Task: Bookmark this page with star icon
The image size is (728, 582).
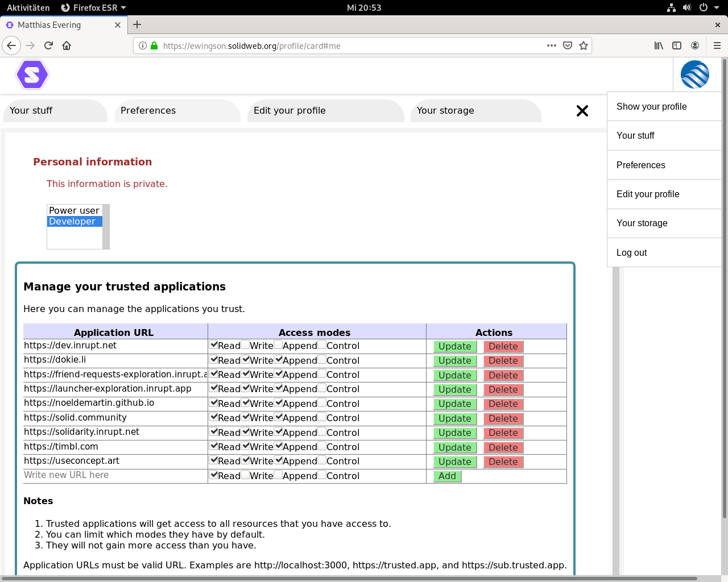Action: pyautogui.click(x=583, y=45)
